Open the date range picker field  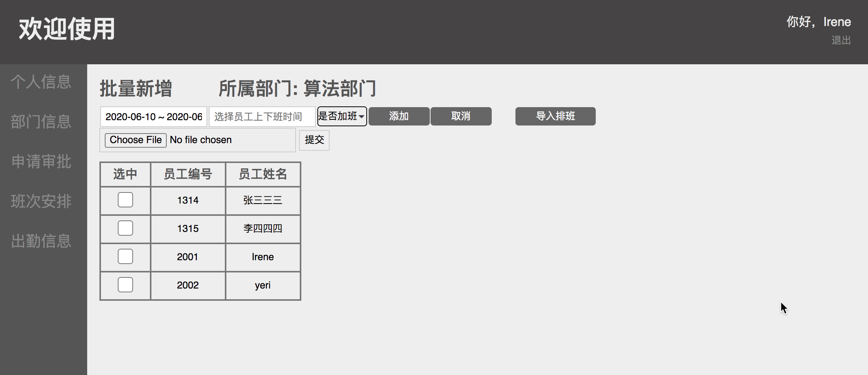point(153,116)
